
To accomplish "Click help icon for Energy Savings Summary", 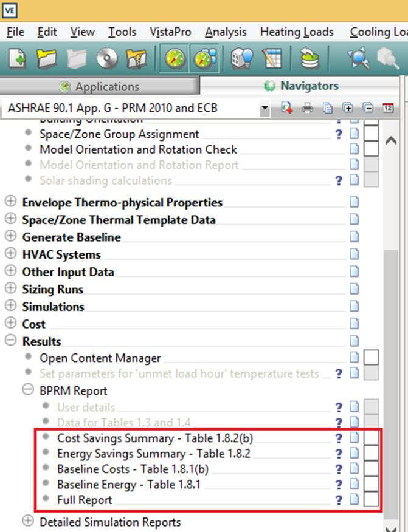I will 339,454.
